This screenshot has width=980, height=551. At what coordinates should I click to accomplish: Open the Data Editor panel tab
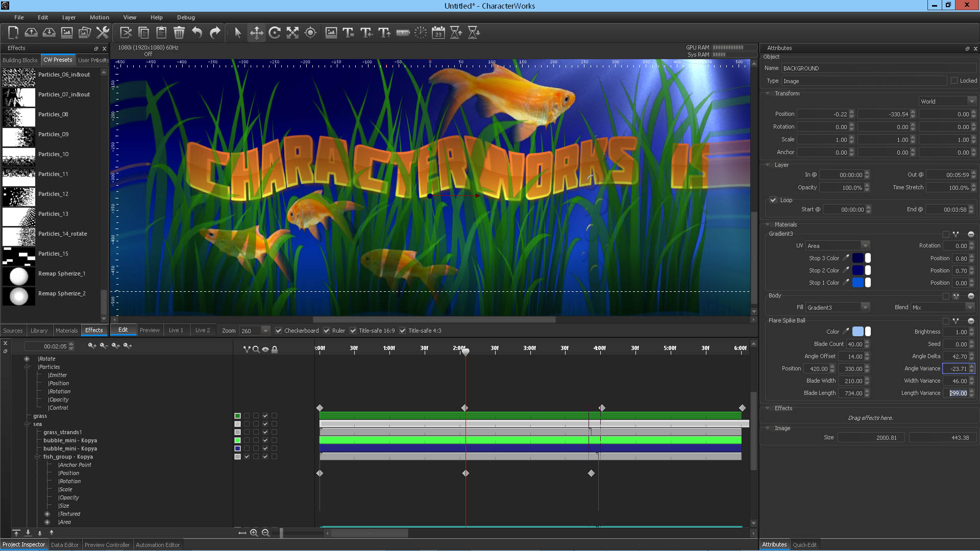(x=65, y=545)
